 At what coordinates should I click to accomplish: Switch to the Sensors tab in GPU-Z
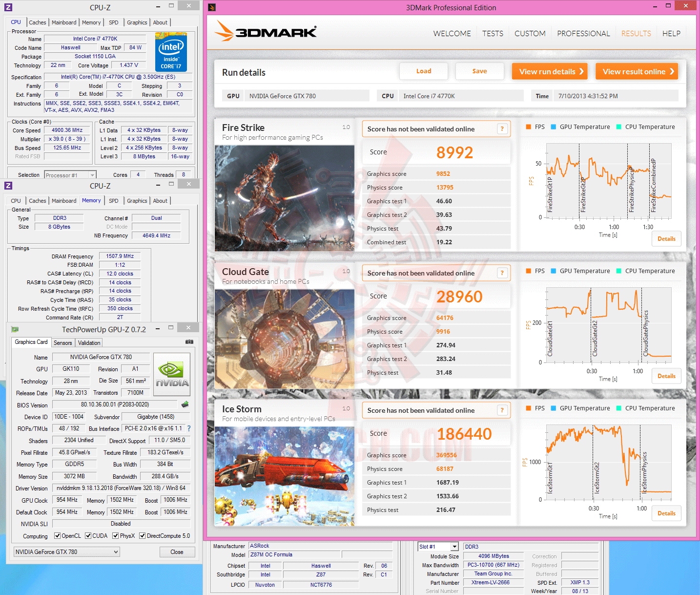tap(63, 343)
